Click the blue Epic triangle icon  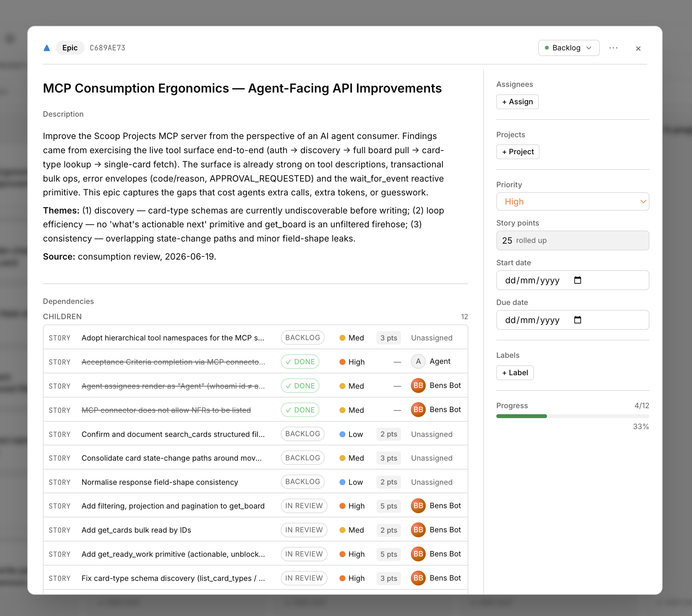pyautogui.click(x=47, y=48)
